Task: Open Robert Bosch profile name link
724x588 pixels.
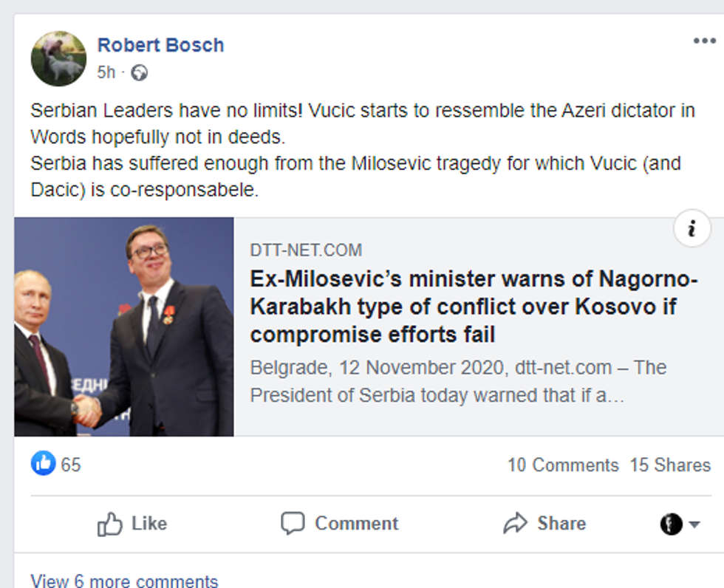Action: click(x=160, y=45)
